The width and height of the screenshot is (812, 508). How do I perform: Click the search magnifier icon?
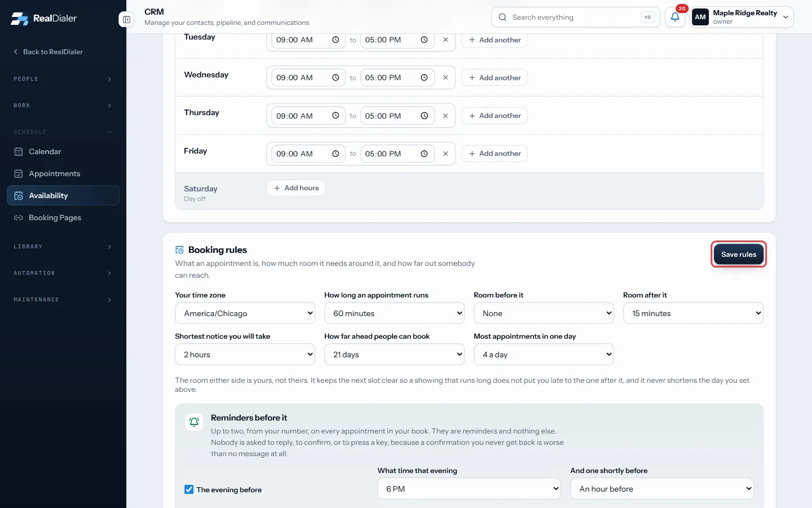click(x=502, y=17)
